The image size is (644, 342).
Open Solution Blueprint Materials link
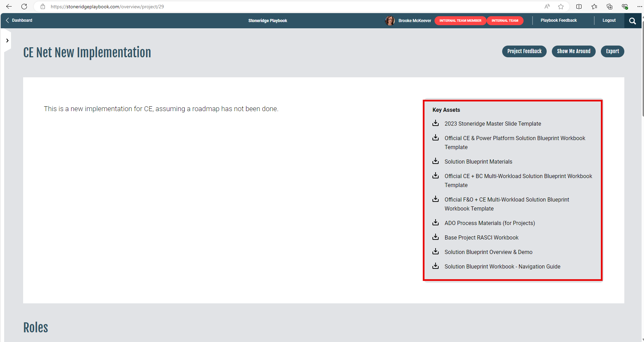(x=478, y=162)
